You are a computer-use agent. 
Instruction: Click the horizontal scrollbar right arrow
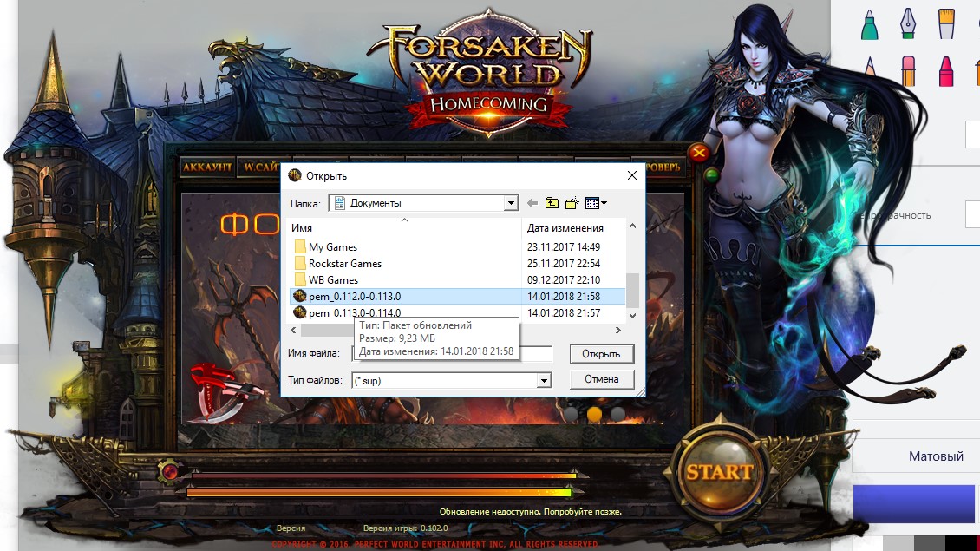[x=618, y=330]
